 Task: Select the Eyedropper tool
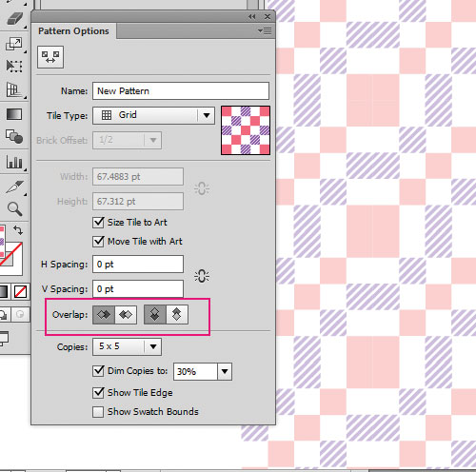[x=14, y=187]
